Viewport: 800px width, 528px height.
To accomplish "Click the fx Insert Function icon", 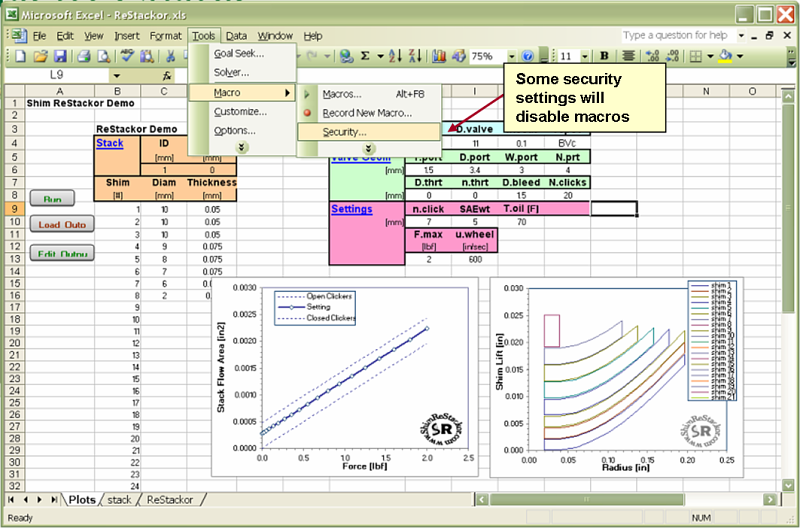I will click(x=167, y=76).
